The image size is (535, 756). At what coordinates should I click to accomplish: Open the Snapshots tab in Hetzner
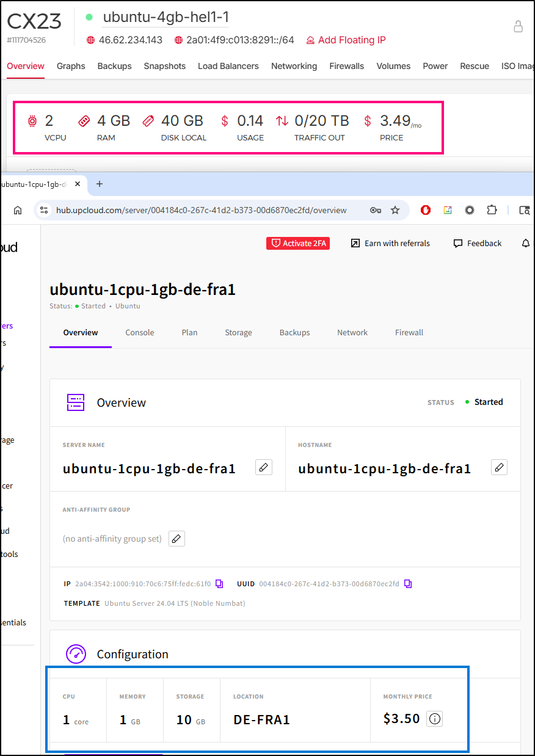click(164, 66)
